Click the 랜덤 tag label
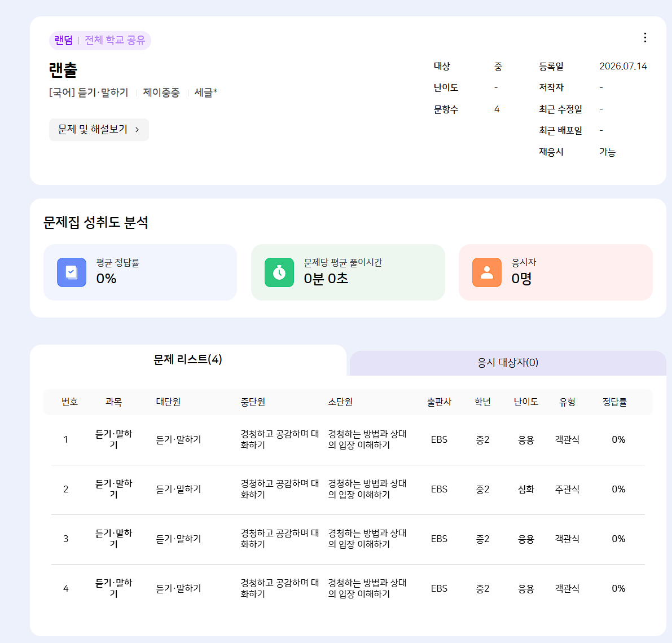 coord(63,40)
